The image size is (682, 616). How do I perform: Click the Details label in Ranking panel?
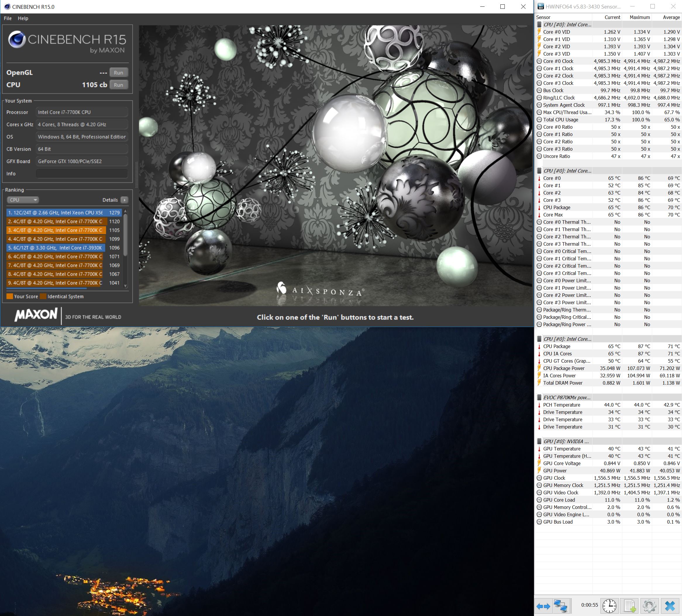110,200
